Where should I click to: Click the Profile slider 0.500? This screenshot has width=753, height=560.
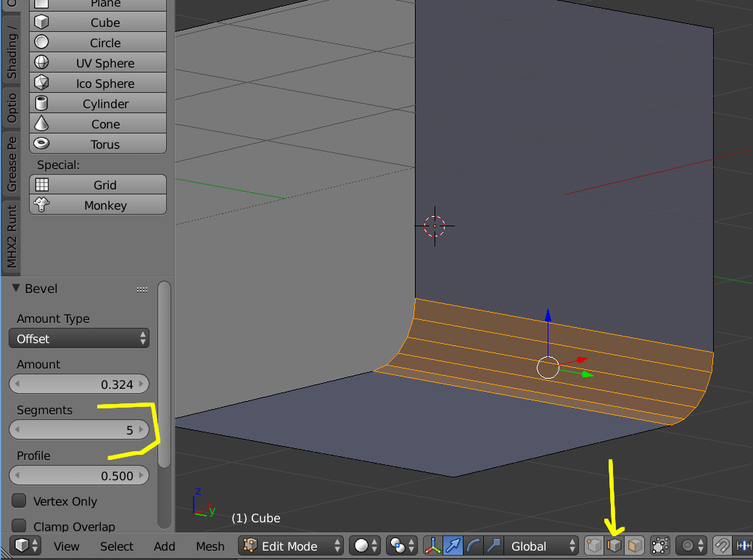point(79,475)
